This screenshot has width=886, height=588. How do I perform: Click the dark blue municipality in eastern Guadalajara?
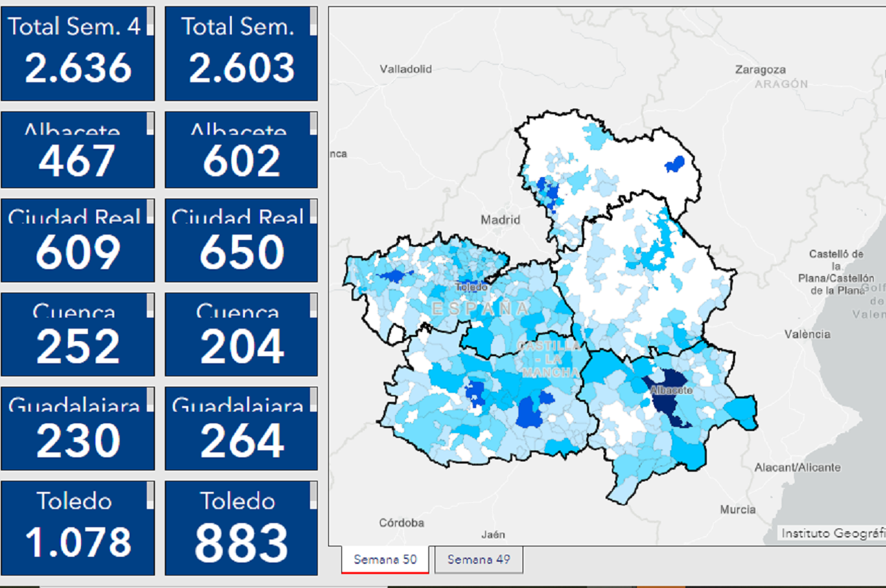coord(674,164)
